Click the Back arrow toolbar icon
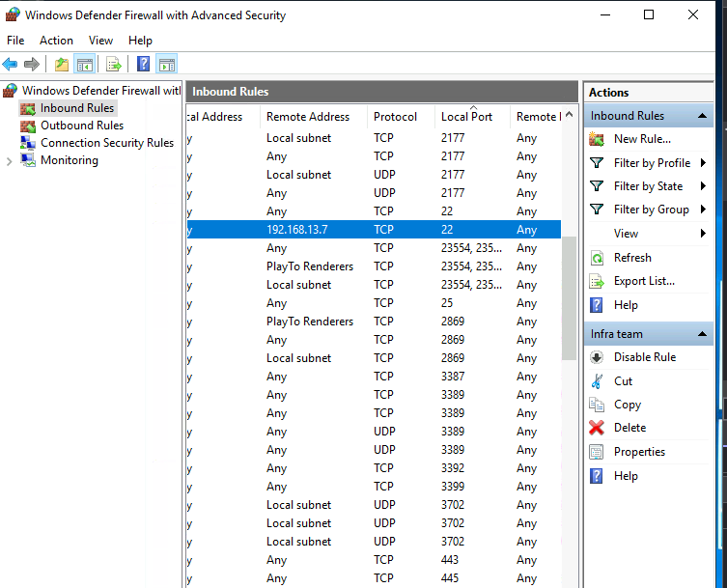 pos(10,64)
